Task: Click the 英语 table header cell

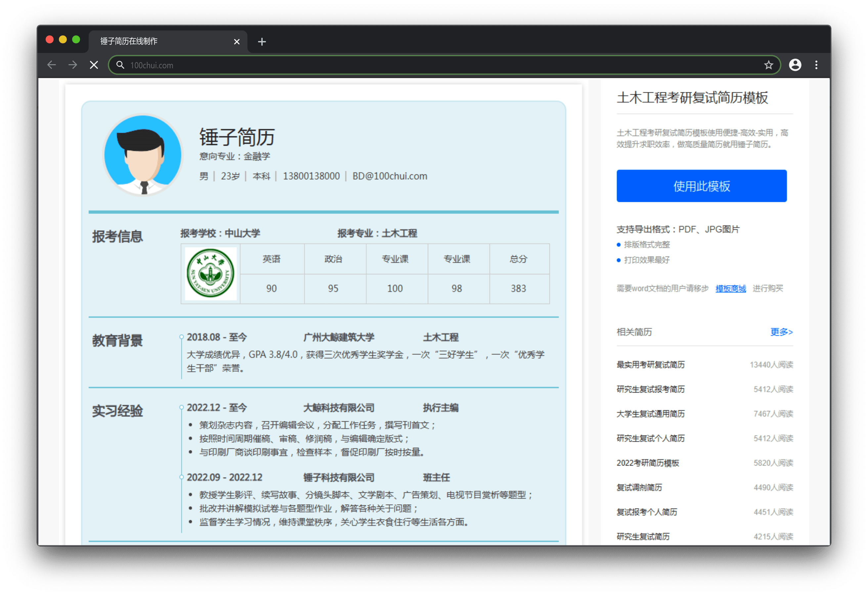Action: (272, 259)
